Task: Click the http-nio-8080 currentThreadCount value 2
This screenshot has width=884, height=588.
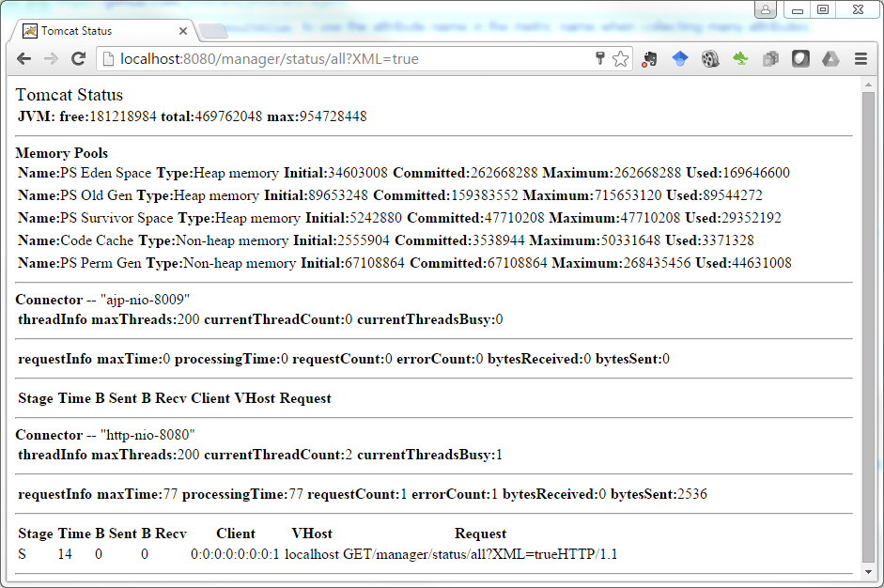Action: coord(349,455)
